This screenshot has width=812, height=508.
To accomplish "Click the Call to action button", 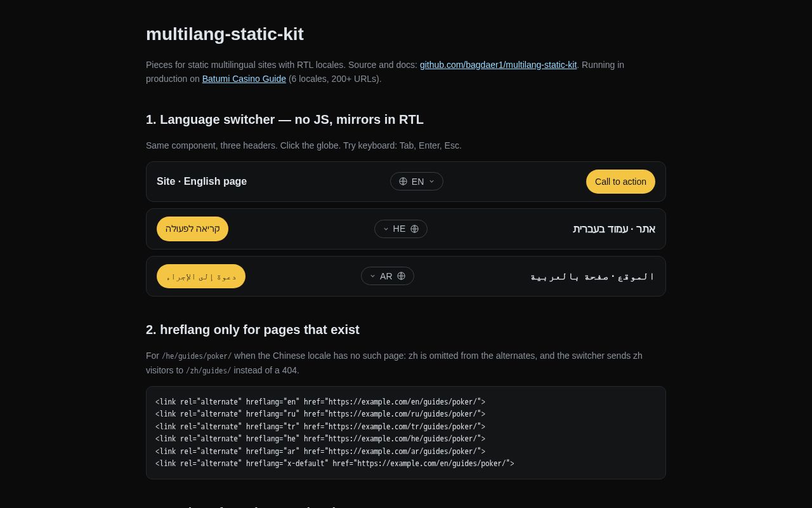I will (x=620, y=182).
